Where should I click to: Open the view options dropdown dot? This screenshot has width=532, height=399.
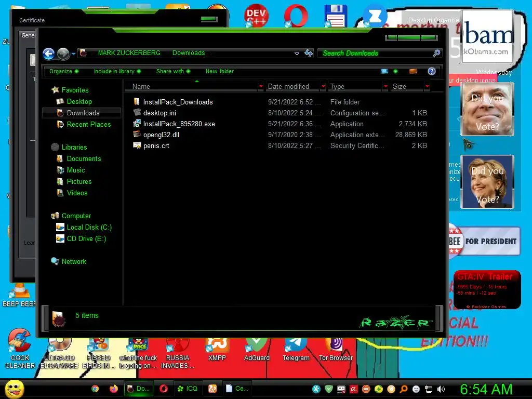pyautogui.click(x=395, y=71)
